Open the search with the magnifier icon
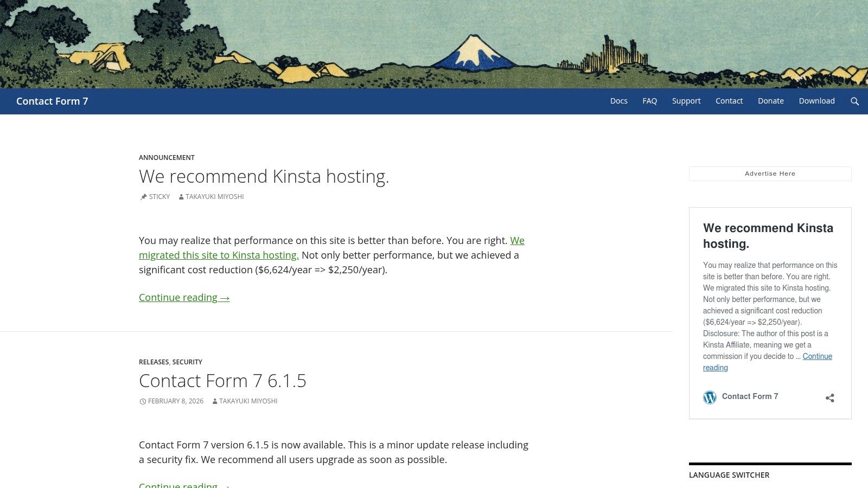 [x=855, y=101]
